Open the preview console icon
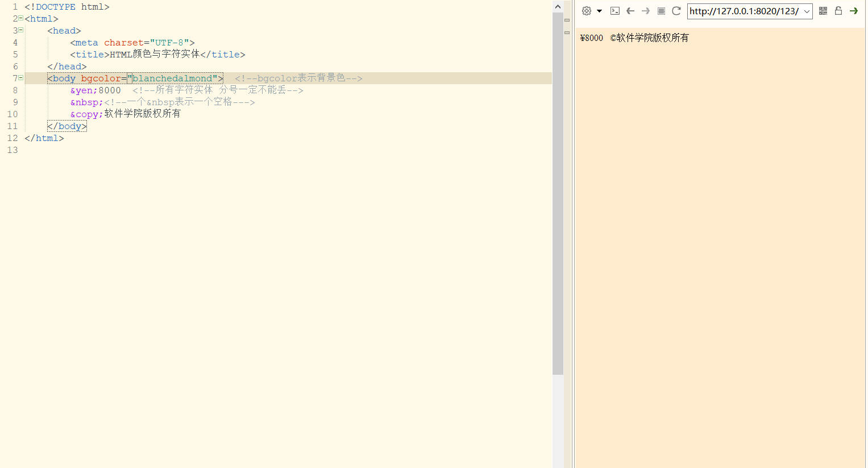The height and width of the screenshot is (468, 868). 615,11
